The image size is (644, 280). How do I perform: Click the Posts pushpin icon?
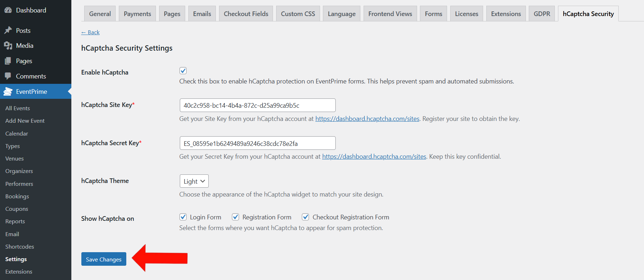pyautogui.click(x=8, y=31)
